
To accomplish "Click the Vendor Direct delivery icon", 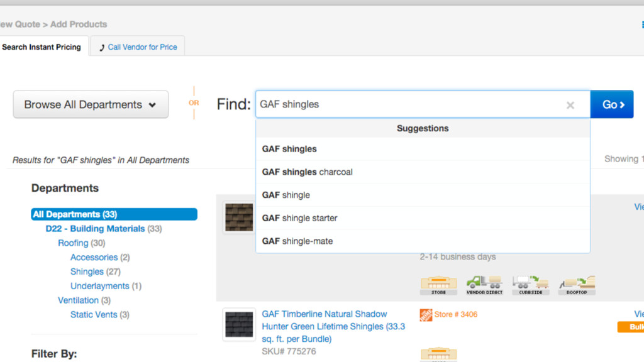I will click(485, 285).
